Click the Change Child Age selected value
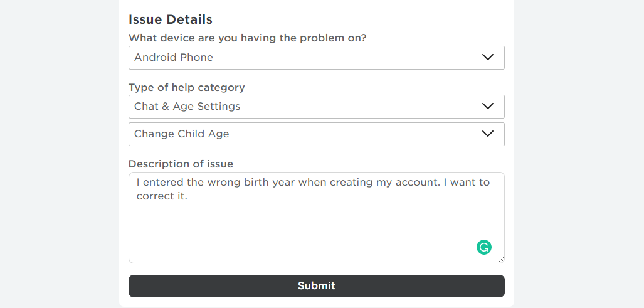 [181, 134]
